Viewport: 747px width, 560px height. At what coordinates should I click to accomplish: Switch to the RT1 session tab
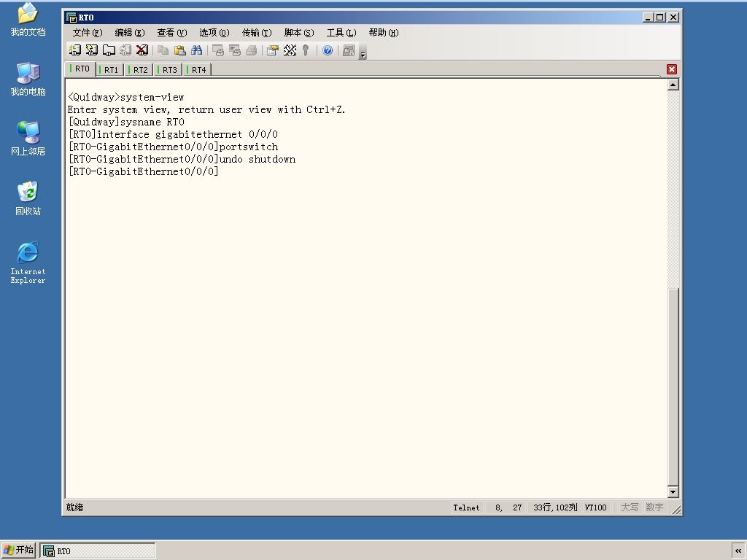click(110, 69)
